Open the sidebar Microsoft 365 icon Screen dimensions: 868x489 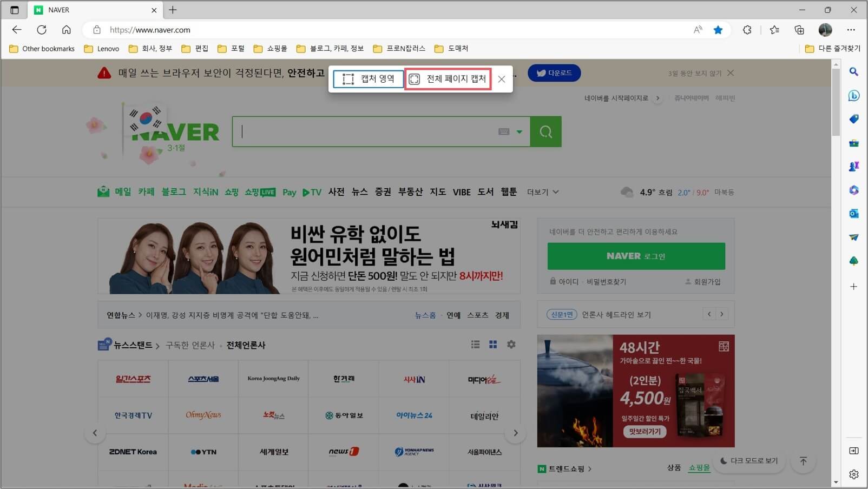(854, 190)
